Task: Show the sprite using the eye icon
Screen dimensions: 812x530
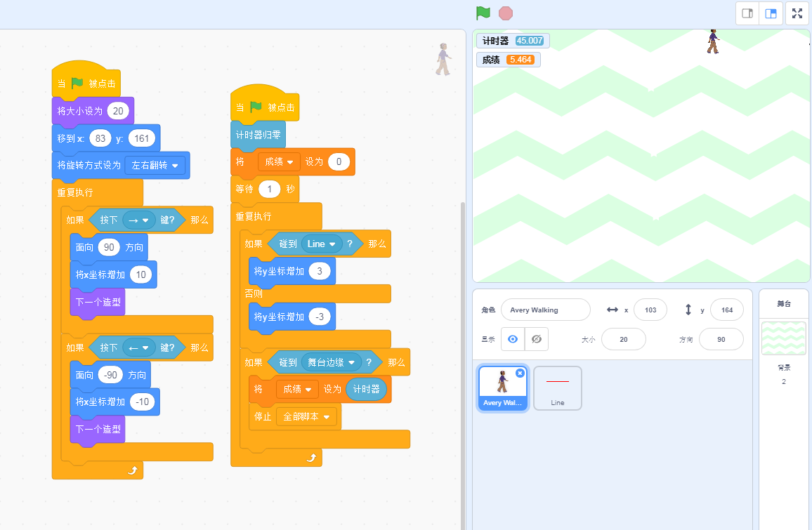Action: [513, 339]
